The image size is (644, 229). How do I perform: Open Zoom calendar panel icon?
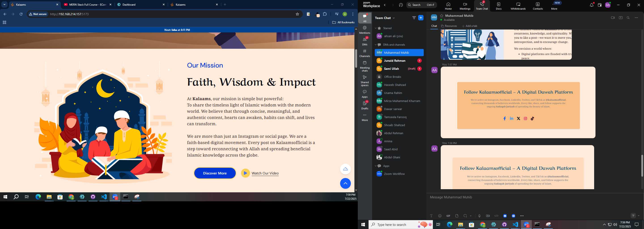click(600, 5)
